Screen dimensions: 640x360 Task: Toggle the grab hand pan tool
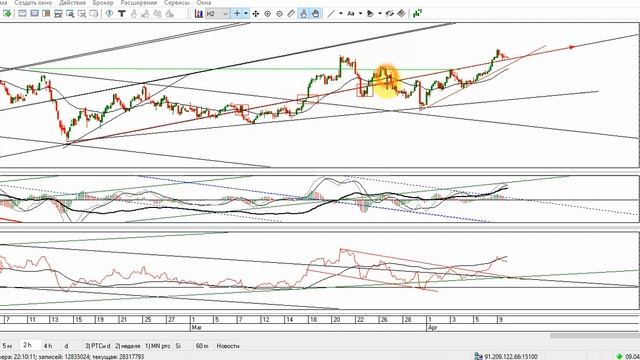(x=315, y=13)
